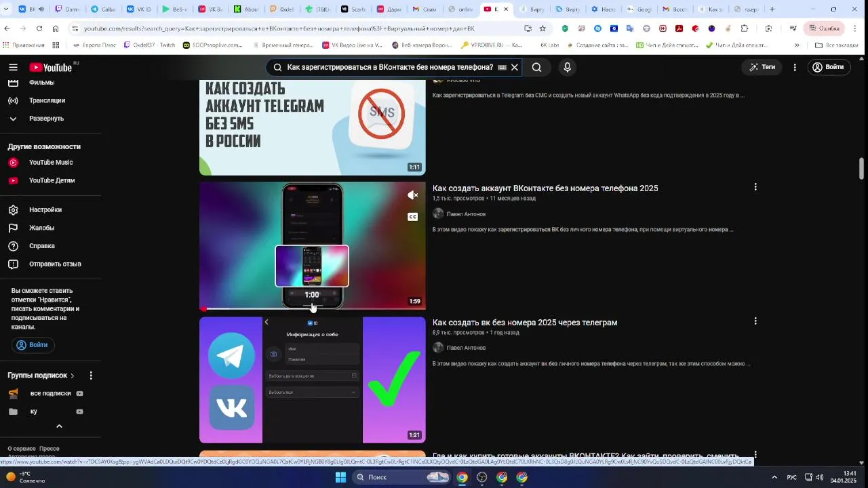
Task: Go back with the browser back arrow
Action: point(7,28)
